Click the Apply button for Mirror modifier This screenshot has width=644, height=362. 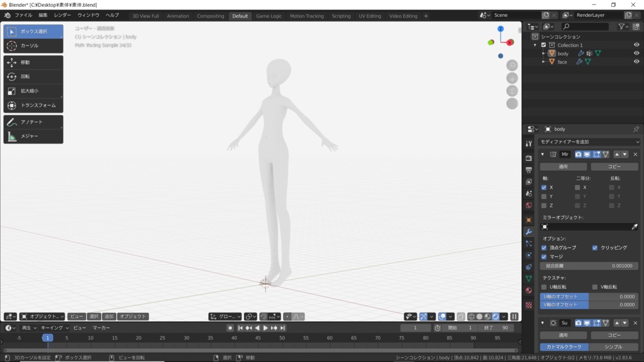click(563, 167)
